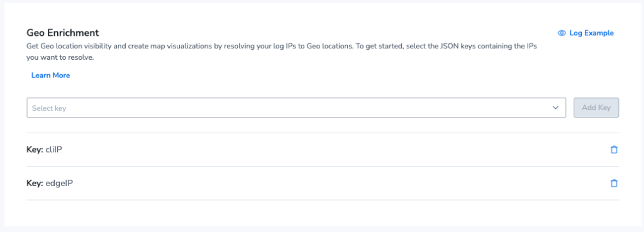Expand the Select key dropdown chevron
The width and height of the screenshot is (644, 232).
pos(556,108)
